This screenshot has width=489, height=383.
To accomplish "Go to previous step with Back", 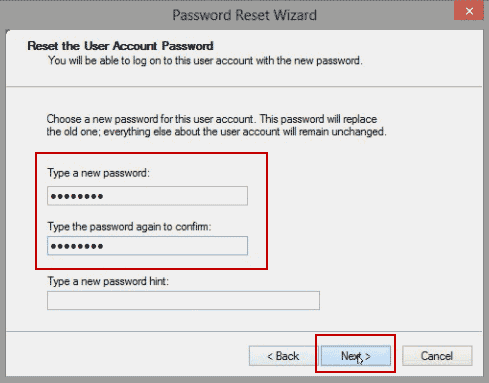I will click(x=283, y=356).
